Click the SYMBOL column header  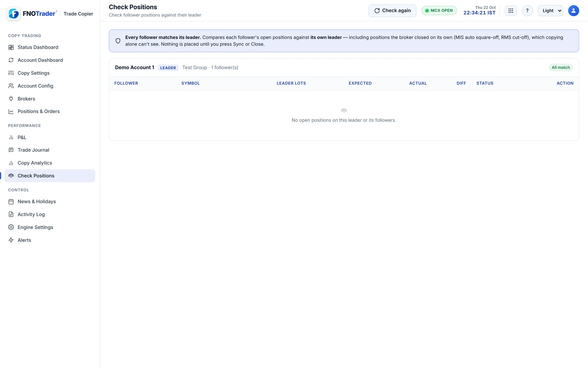click(x=190, y=83)
